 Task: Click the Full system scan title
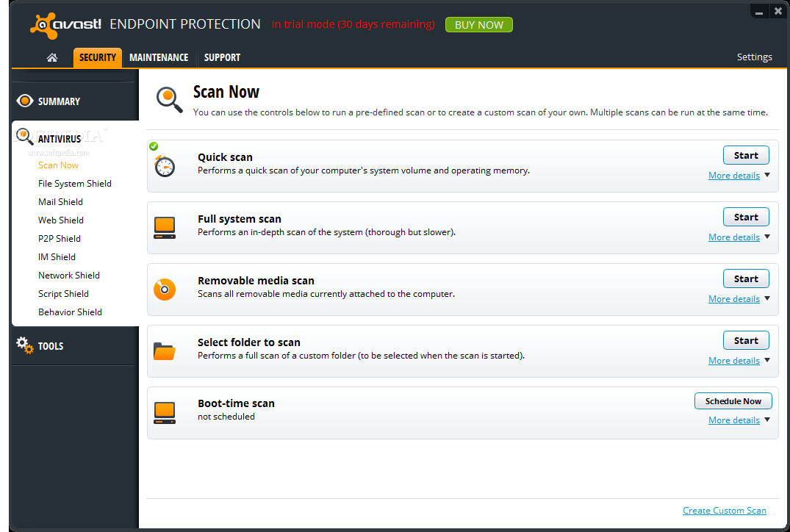pos(240,219)
